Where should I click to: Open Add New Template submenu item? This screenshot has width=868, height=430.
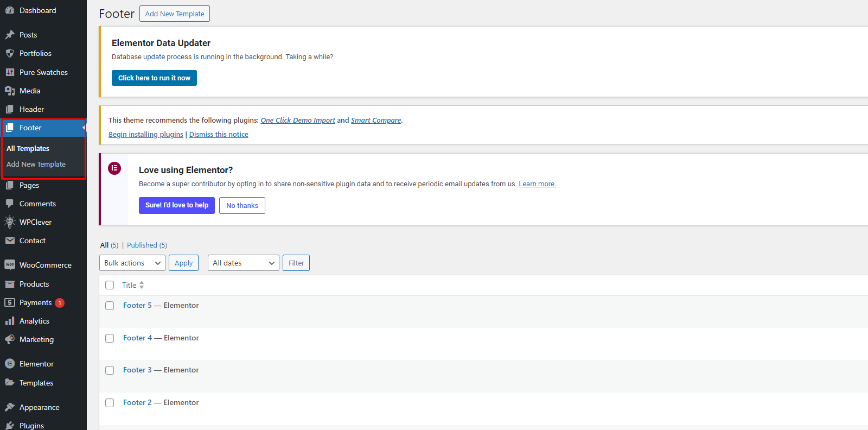click(36, 164)
